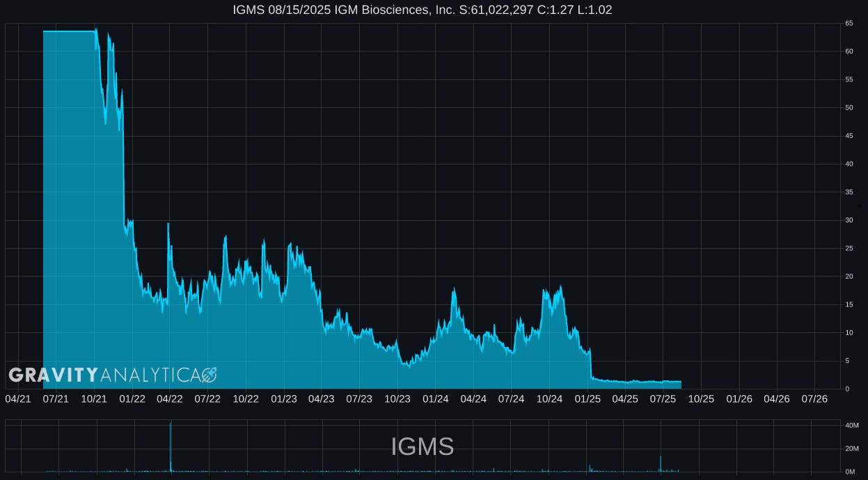Click the 10/25 date axis label
868x480 pixels.
(702, 399)
